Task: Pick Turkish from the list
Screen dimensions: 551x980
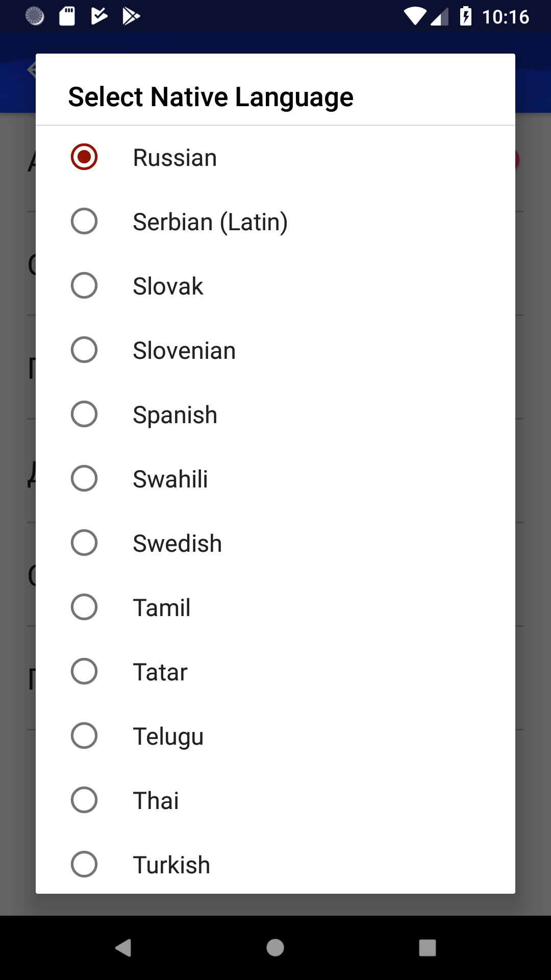Action: [275, 865]
